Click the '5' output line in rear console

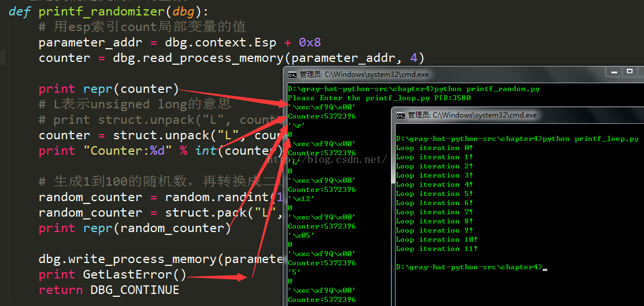coord(295,272)
